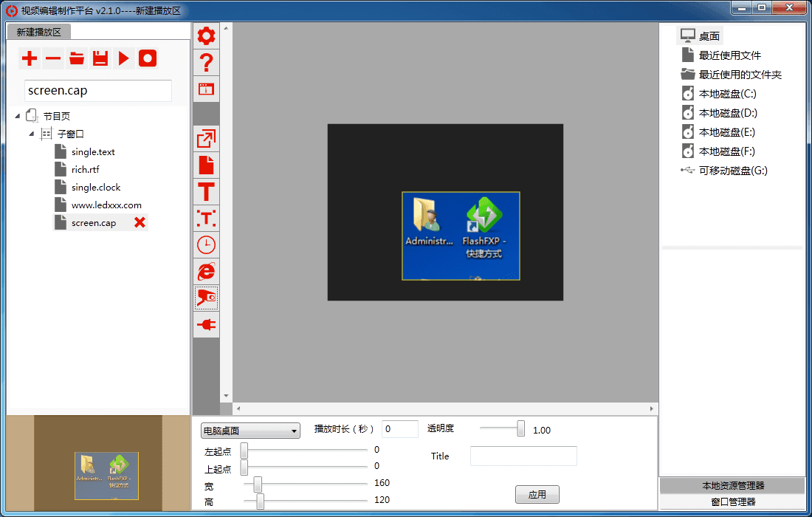This screenshot has height=517, width=812.
Task: Switch to the 新建播放区 tab
Action: [x=39, y=32]
